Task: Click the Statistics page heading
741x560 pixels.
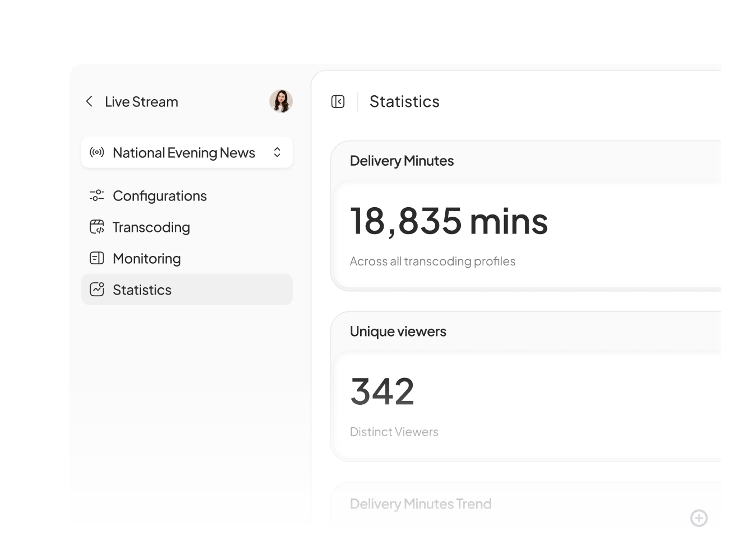Action: pyautogui.click(x=404, y=101)
